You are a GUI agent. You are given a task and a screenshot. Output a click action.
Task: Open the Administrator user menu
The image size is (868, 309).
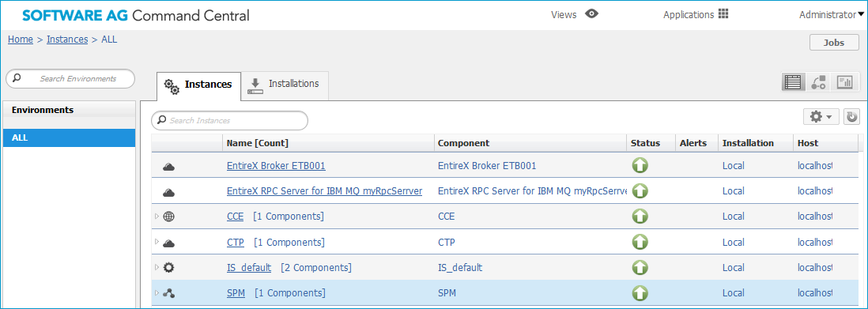(832, 15)
